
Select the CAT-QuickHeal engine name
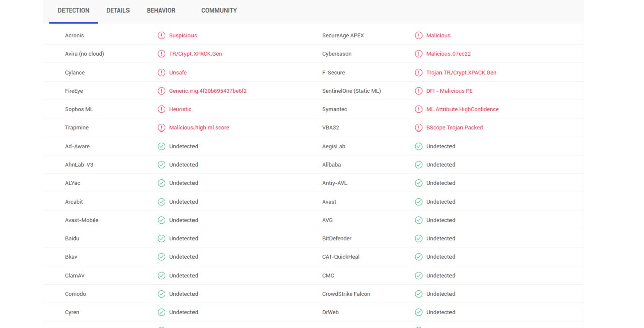click(x=341, y=257)
